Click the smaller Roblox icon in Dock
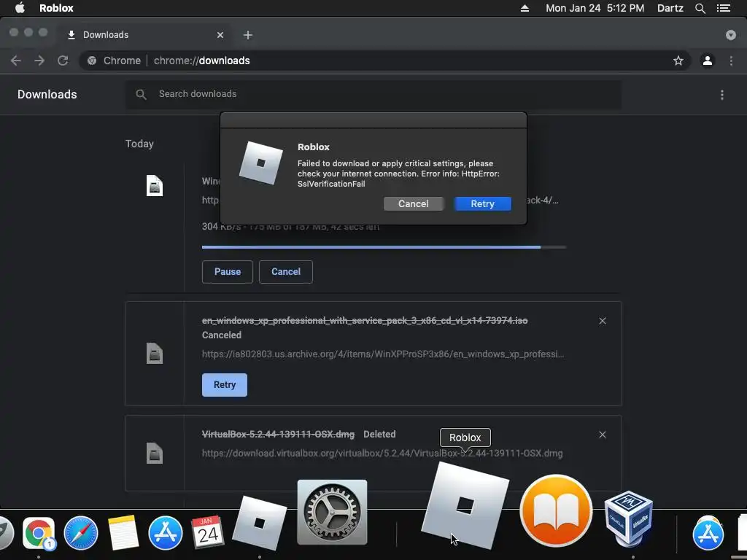 [259, 523]
